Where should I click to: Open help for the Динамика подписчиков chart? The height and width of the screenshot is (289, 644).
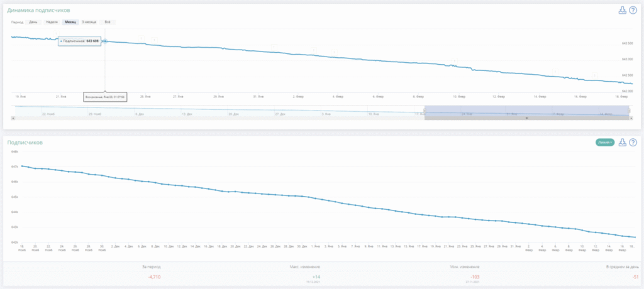pos(633,11)
